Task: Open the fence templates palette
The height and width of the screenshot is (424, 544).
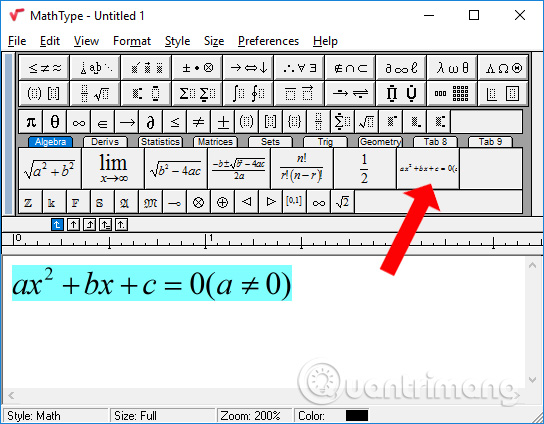Action: pyautogui.click(x=44, y=93)
